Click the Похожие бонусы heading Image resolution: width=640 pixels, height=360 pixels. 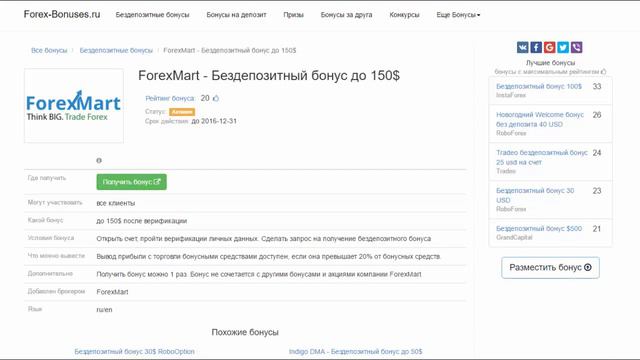(x=245, y=332)
